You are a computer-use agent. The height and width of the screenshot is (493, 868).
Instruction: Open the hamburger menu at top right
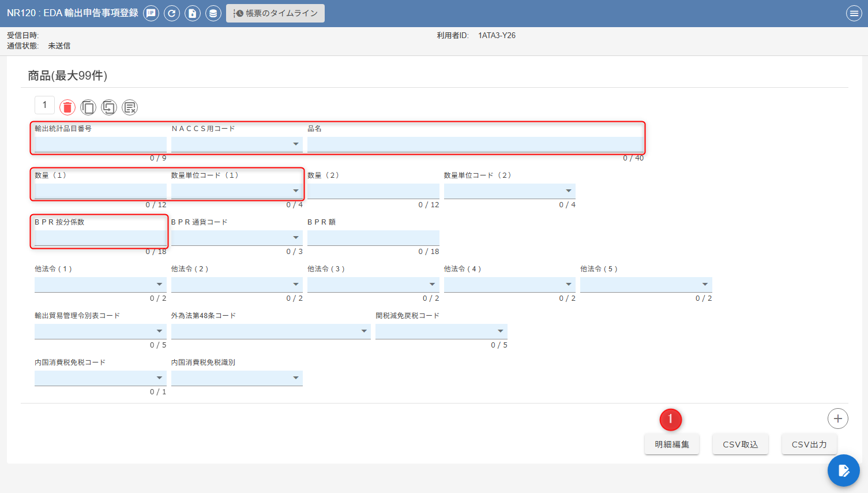point(854,13)
